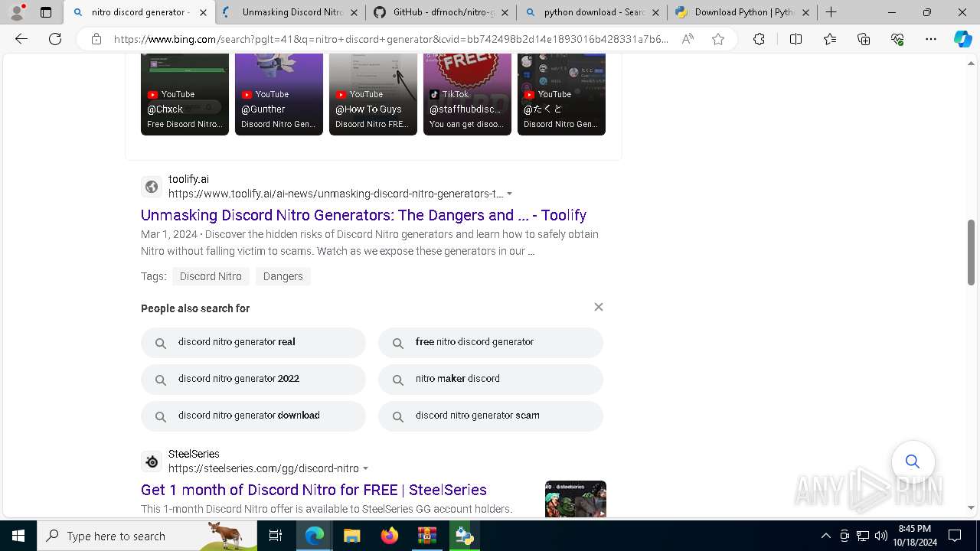Screen dimensions: 980x551
Task: Switch to GitHub dfrnoch tab
Action: 442,12
